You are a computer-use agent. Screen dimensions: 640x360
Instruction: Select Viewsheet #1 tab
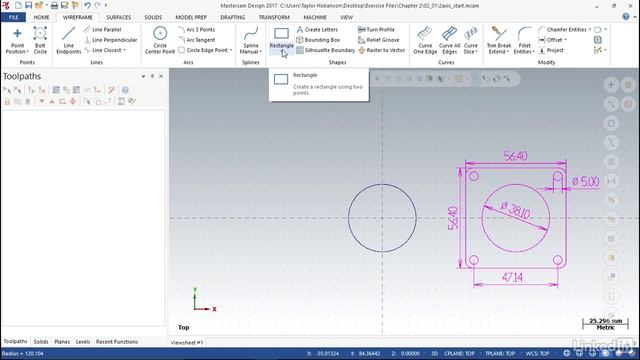(187, 342)
